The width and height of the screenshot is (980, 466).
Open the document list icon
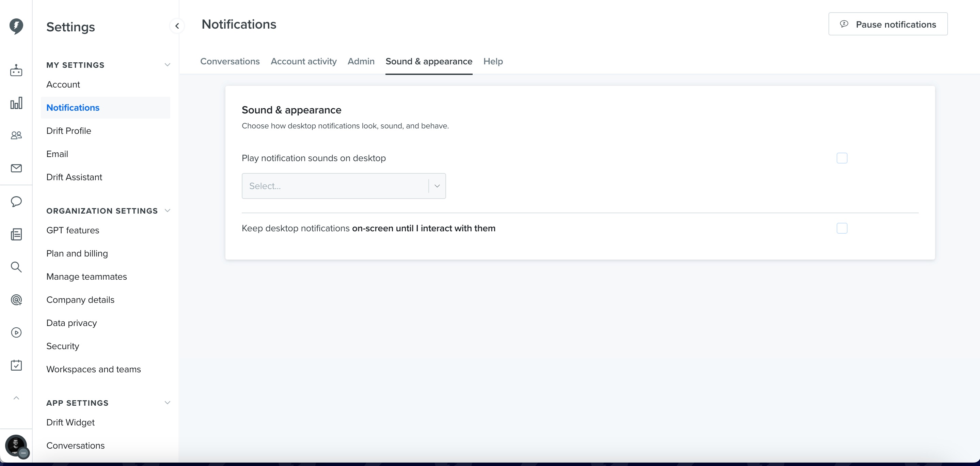16,234
